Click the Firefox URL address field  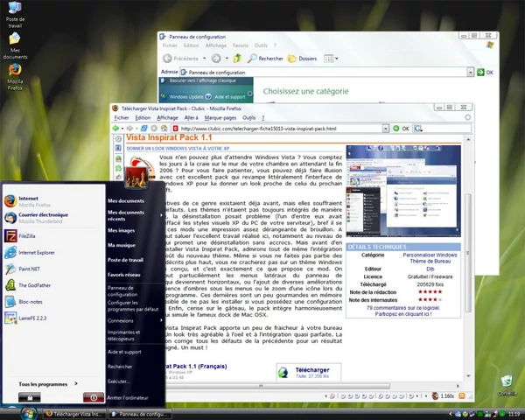(x=280, y=129)
